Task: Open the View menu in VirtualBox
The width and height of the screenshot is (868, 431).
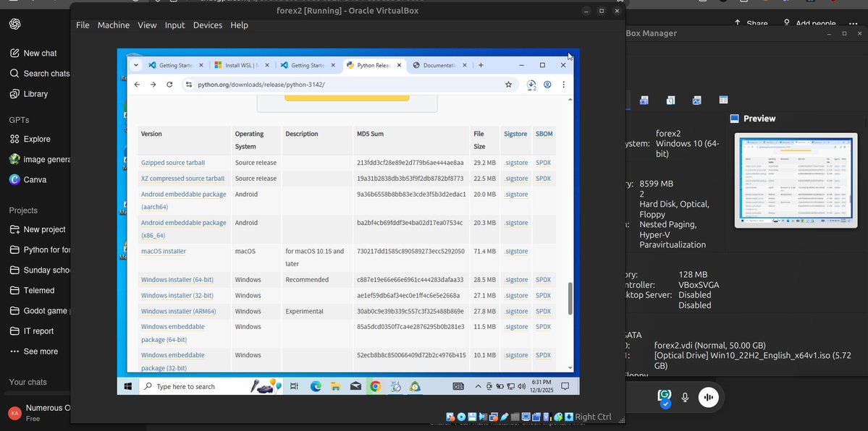Action: click(x=147, y=25)
